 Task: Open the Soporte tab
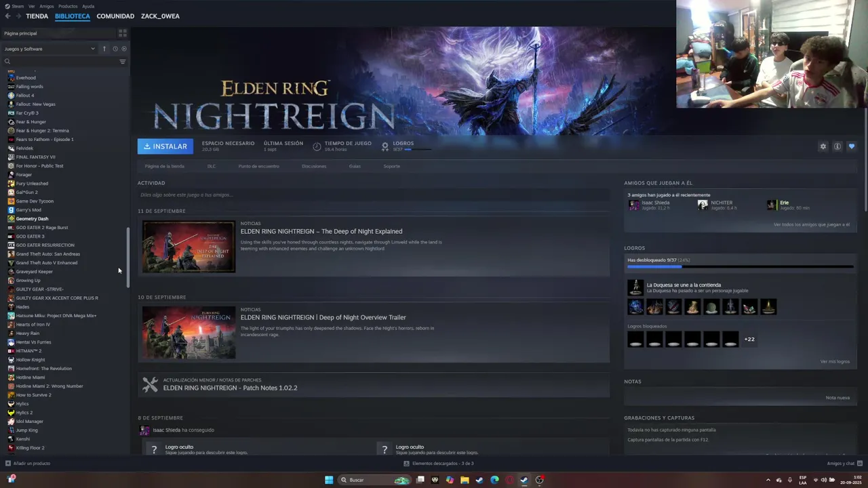point(391,166)
